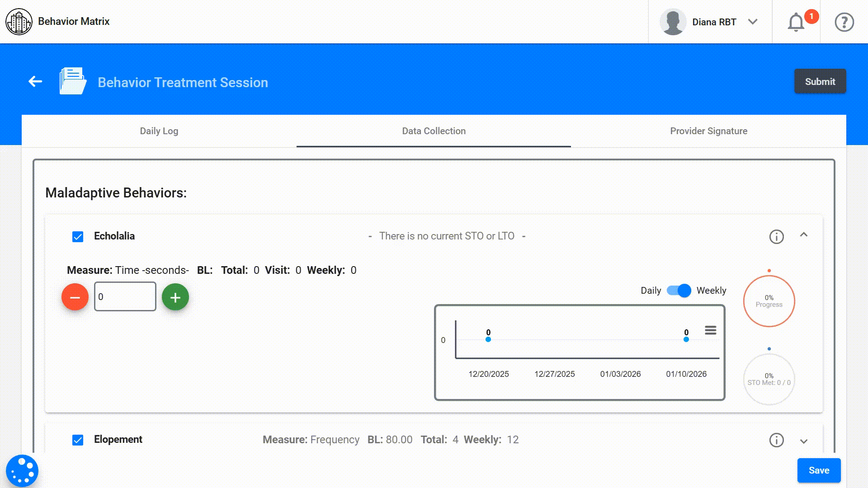
Task: Click the Behavior Matrix logo
Action: click(x=19, y=22)
